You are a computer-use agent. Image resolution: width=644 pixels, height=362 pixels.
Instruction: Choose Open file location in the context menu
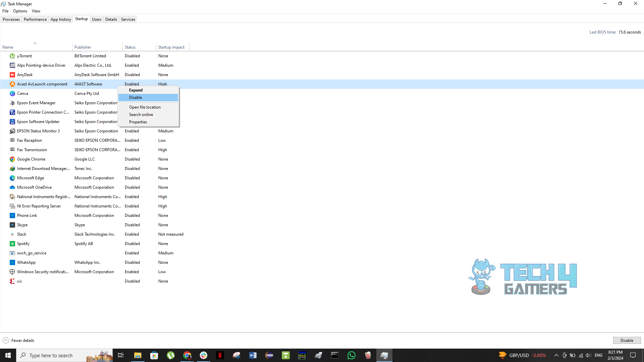pyautogui.click(x=145, y=107)
